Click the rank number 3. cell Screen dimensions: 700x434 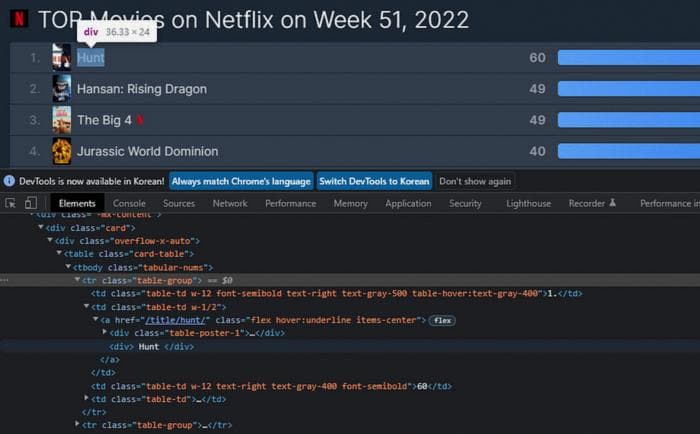click(34, 120)
